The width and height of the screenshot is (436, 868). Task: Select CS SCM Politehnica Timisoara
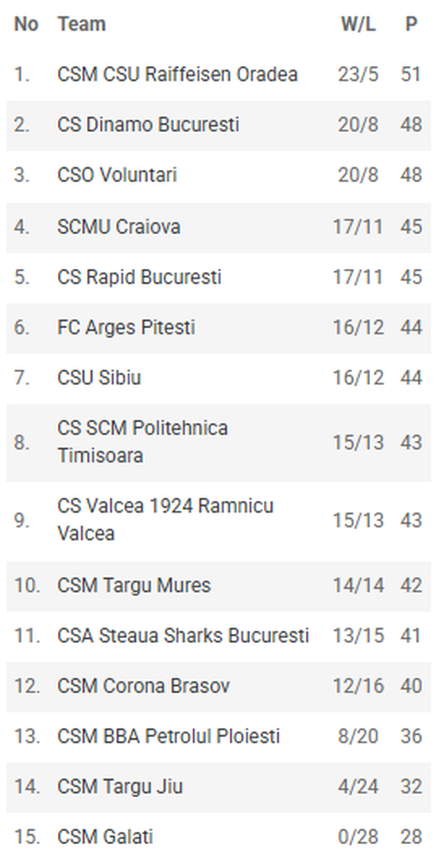(142, 442)
